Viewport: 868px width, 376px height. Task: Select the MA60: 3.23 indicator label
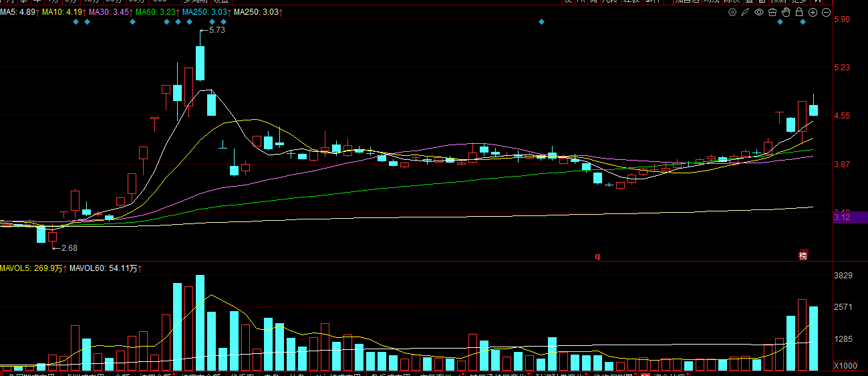[x=157, y=12]
